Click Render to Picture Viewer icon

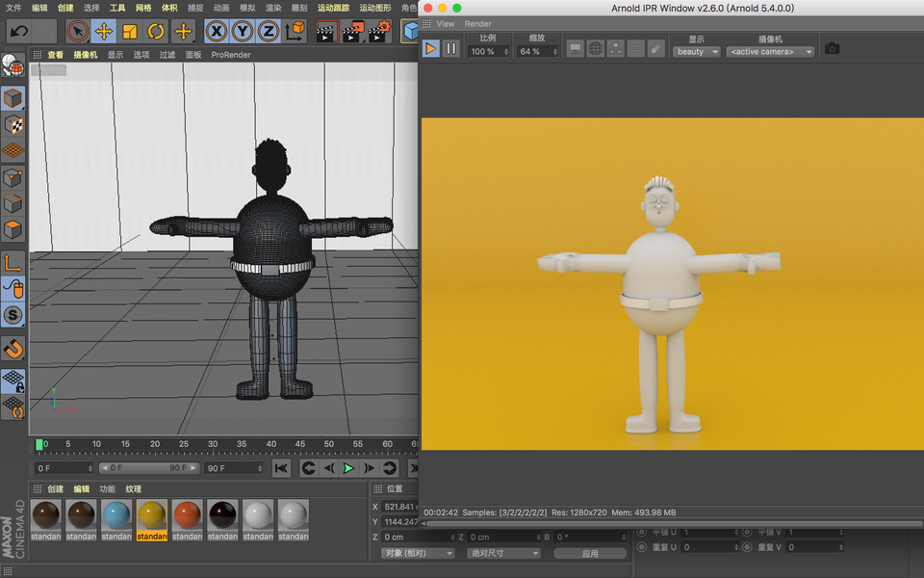tap(353, 32)
